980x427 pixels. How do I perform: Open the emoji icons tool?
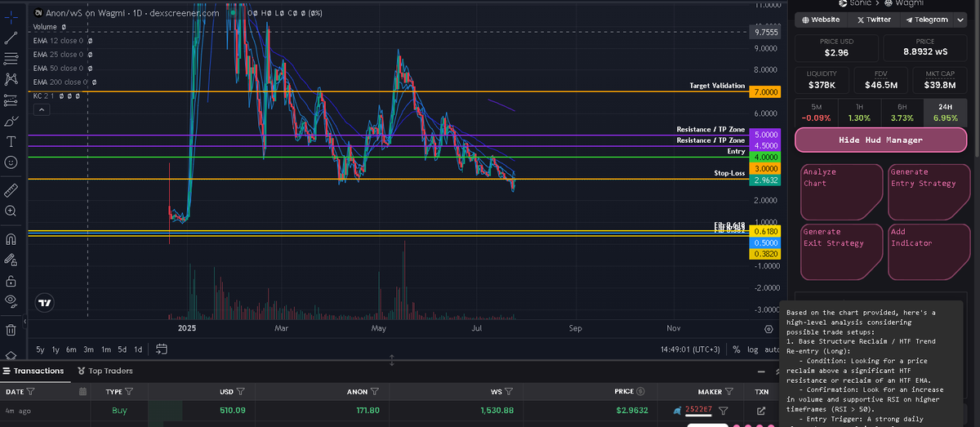(x=11, y=162)
